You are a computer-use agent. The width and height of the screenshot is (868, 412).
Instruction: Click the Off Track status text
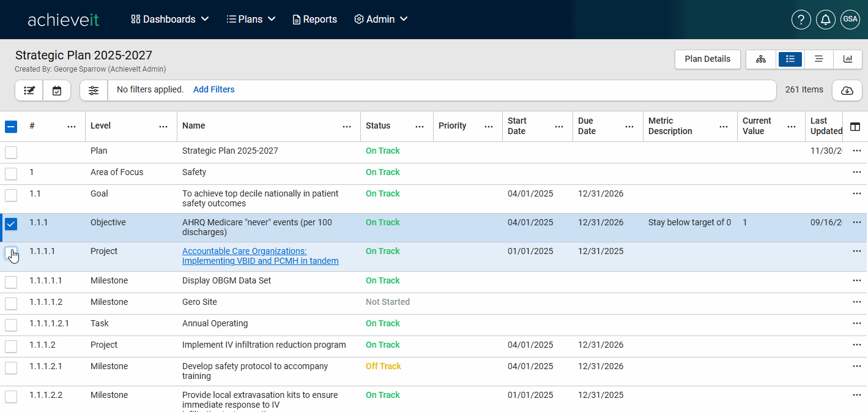pos(384,366)
